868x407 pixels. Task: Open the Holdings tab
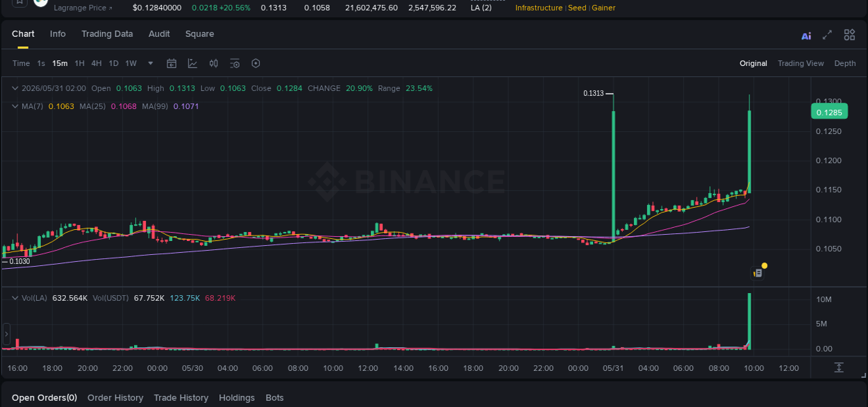coord(237,398)
